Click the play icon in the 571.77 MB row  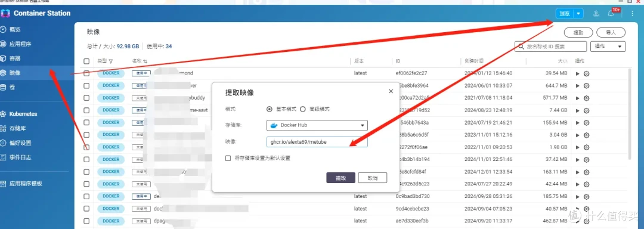coord(577,98)
